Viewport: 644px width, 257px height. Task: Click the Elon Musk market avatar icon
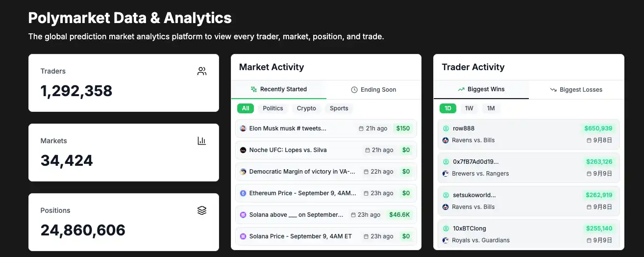(243, 128)
